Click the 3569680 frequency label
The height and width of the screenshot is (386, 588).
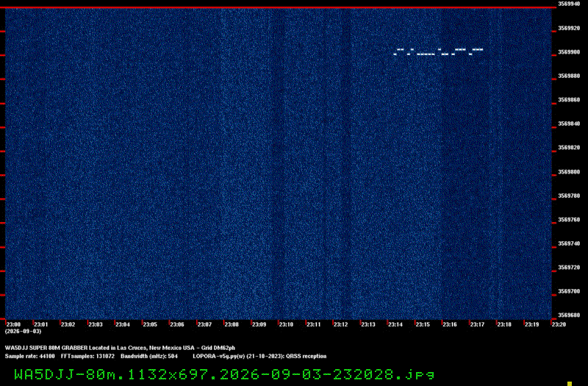(569, 315)
